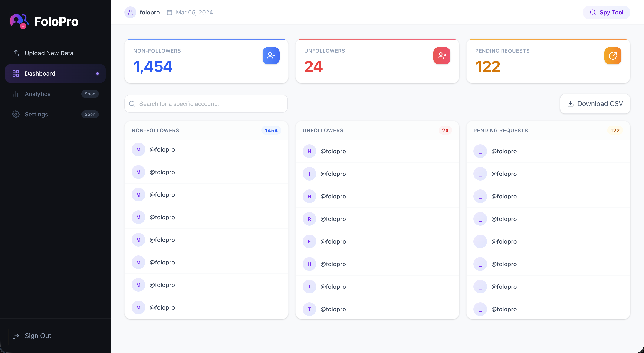Screen dimensions: 644x353
Task: Click the orange Pending Requests card icon
Action: [613, 56]
